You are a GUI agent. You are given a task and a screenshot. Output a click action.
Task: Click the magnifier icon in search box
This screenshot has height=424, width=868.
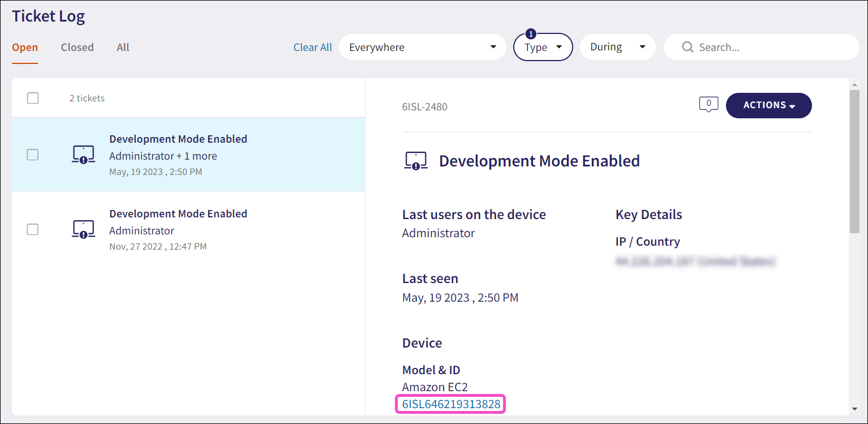click(x=687, y=47)
